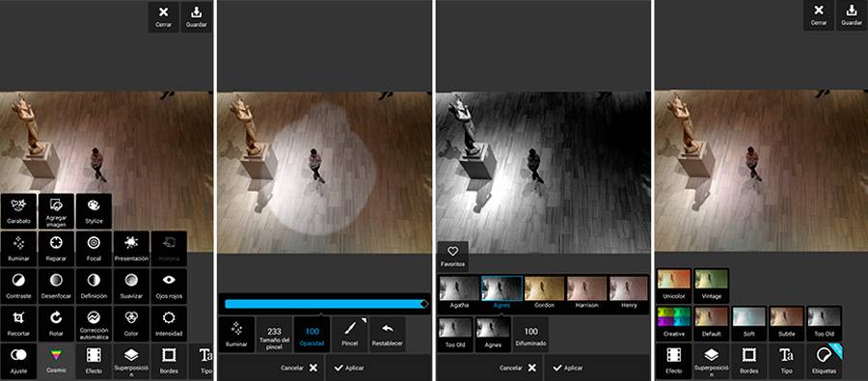Apply Corrección automática auto fix
Screen dimensions: 868x381
point(95,324)
